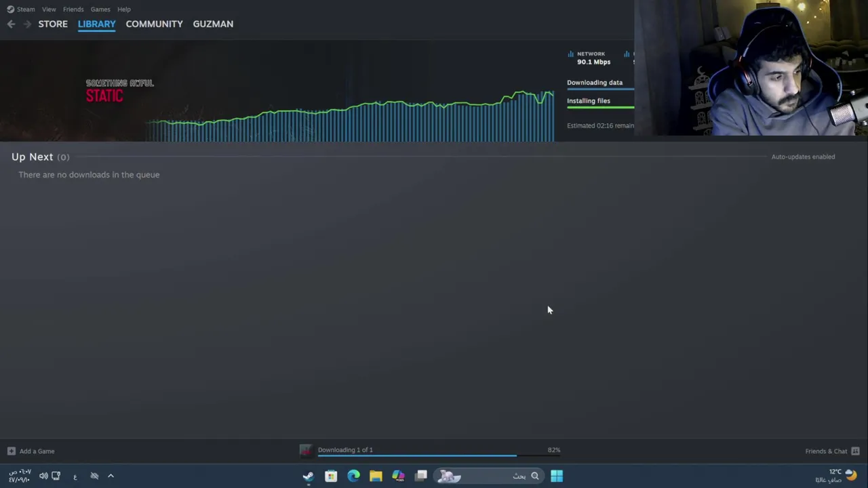Click the estimated time remaining text

click(x=600, y=125)
